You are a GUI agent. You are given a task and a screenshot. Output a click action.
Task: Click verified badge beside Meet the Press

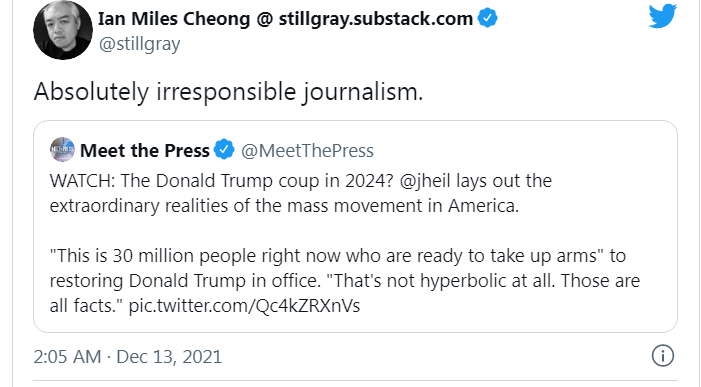224,149
